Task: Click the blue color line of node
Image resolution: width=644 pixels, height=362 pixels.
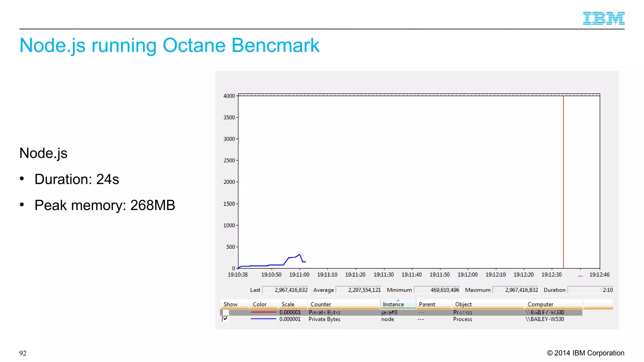Action: [x=263, y=319]
